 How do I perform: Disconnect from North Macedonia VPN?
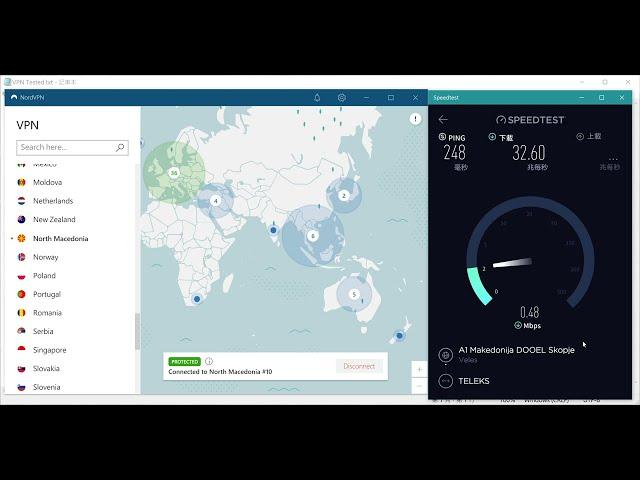point(359,366)
